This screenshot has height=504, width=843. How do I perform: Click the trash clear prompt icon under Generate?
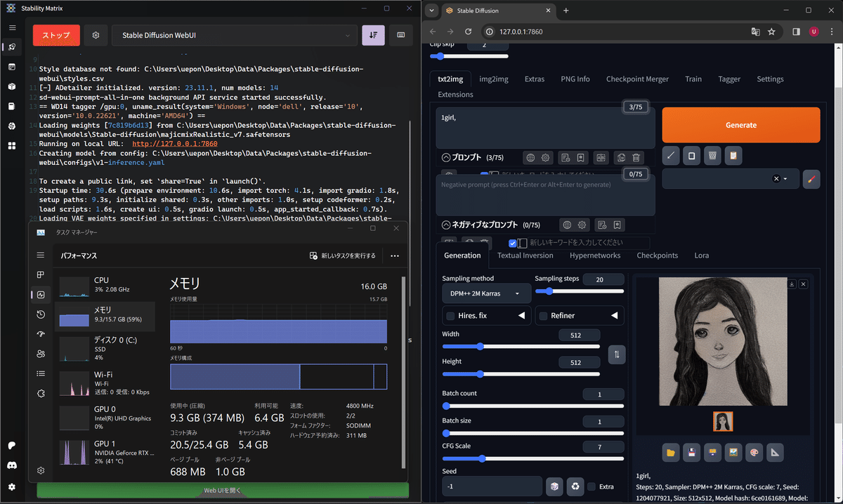[x=712, y=155]
